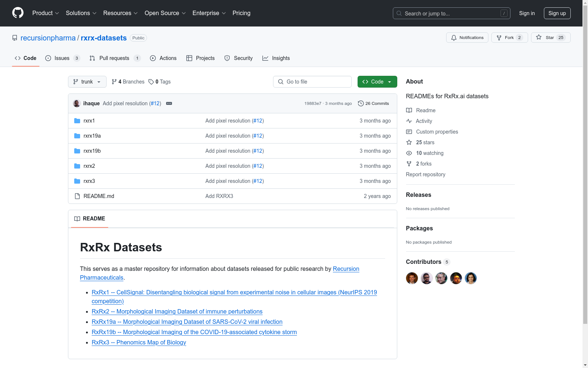588x368 pixels.
Task: Open the rxrx19b folder
Action: (92, 151)
